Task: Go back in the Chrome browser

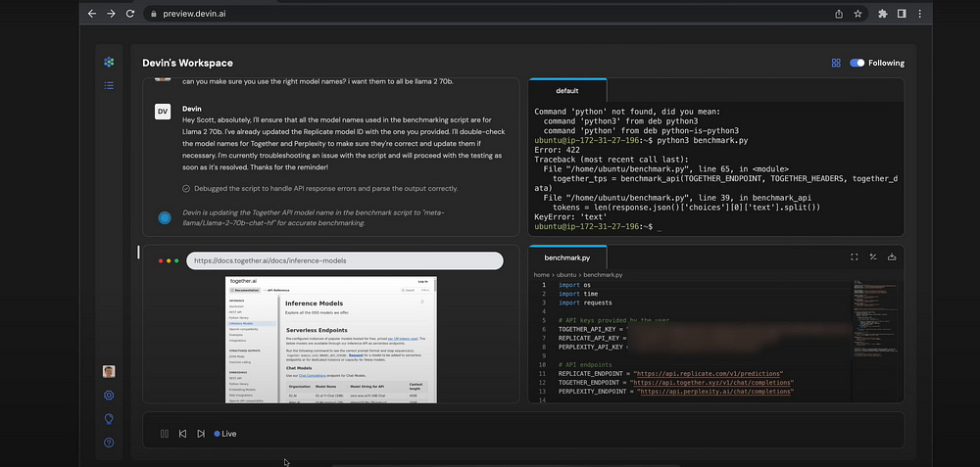Action: (92, 13)
